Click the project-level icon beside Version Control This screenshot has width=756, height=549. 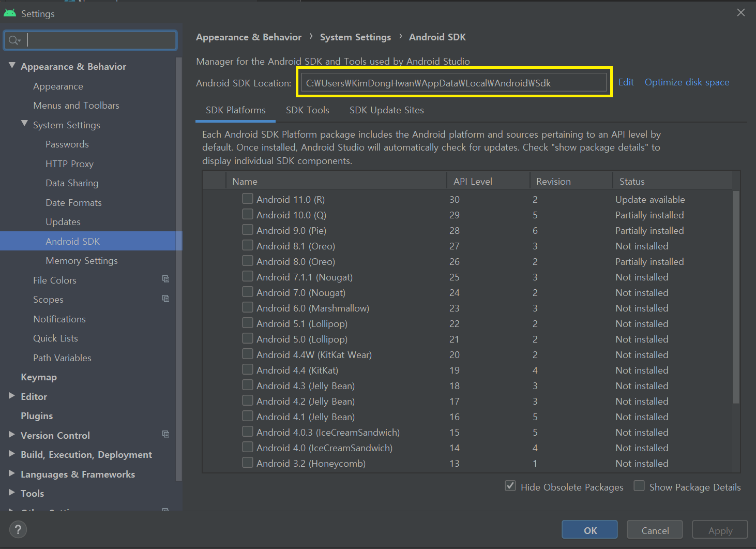click(x=165, y=434)
